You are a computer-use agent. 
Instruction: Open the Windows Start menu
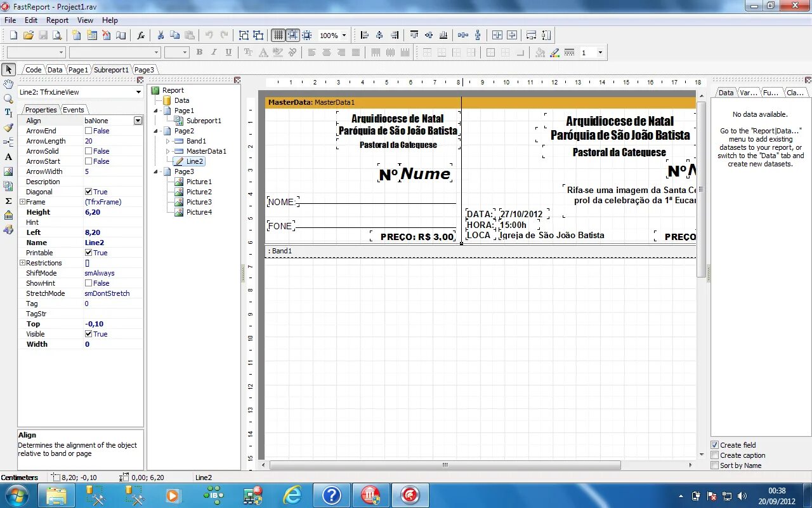tap(16, 495)
